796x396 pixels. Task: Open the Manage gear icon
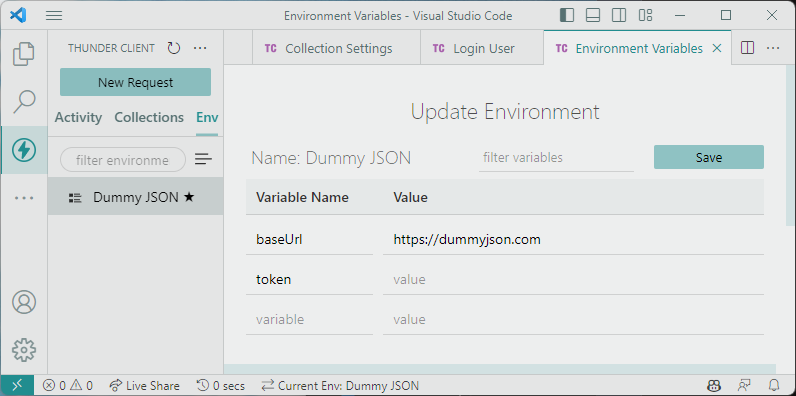pos(24,350)
